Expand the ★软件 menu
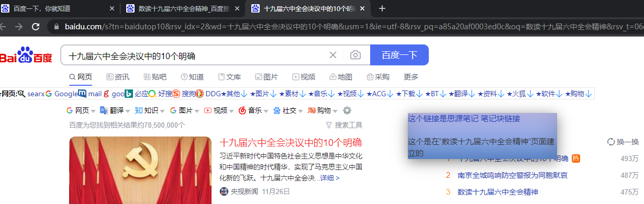This screenshot has height=204, width=644. coord(549,94)
